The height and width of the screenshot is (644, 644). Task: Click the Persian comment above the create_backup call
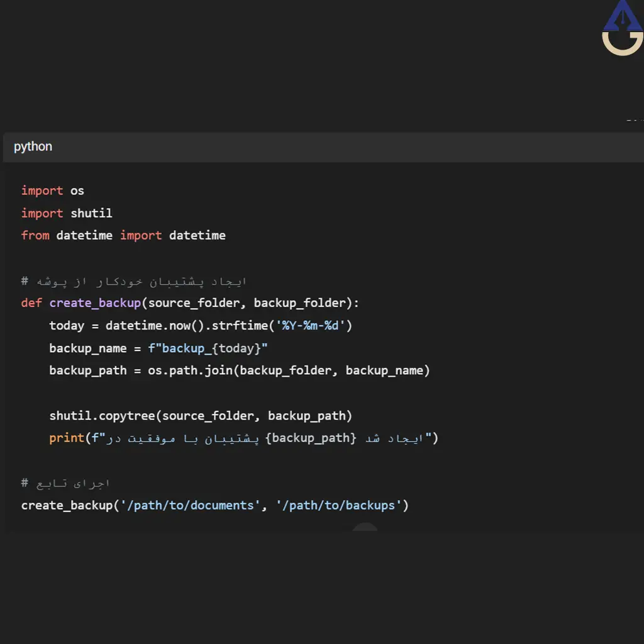pos(65,484)
